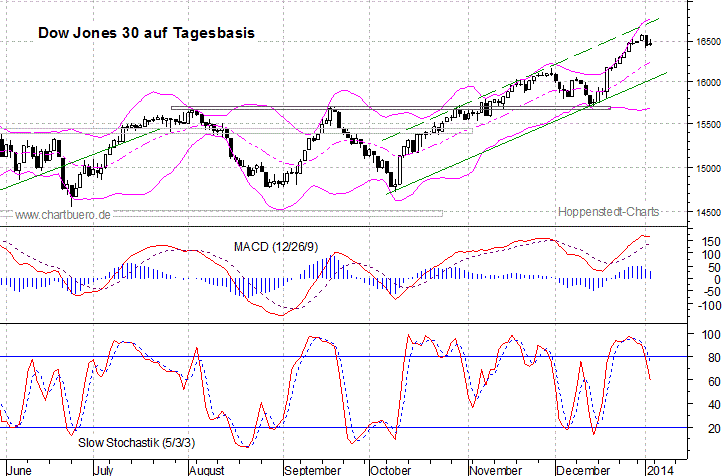
Task: Click the July month label
Action: point(104,470)
